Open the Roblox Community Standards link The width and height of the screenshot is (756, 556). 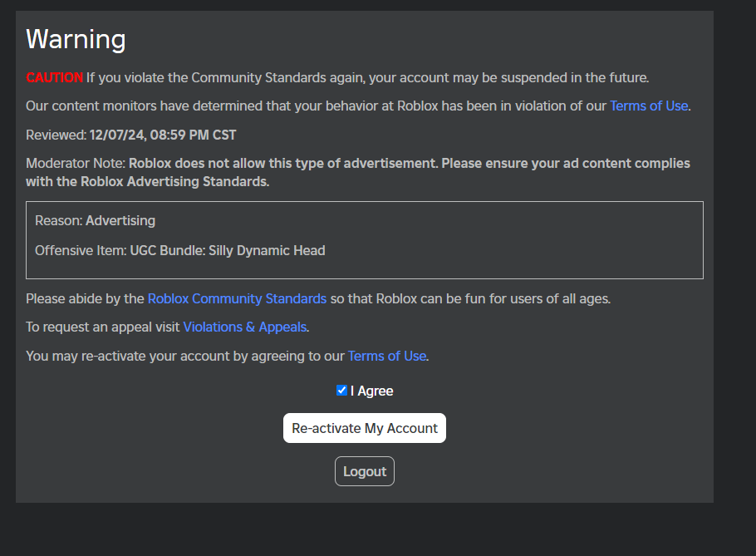pyautogui.click(x=237, y=298)
